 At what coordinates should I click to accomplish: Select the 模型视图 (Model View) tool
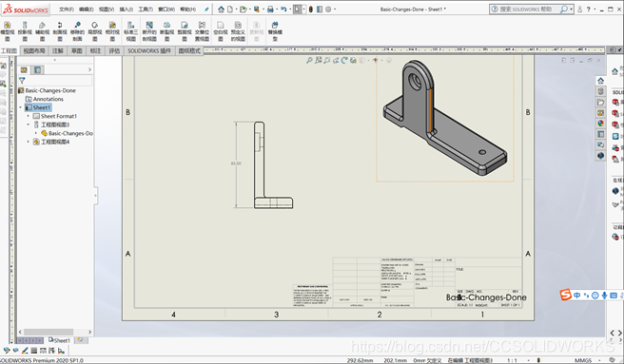(x=8, y=31)
